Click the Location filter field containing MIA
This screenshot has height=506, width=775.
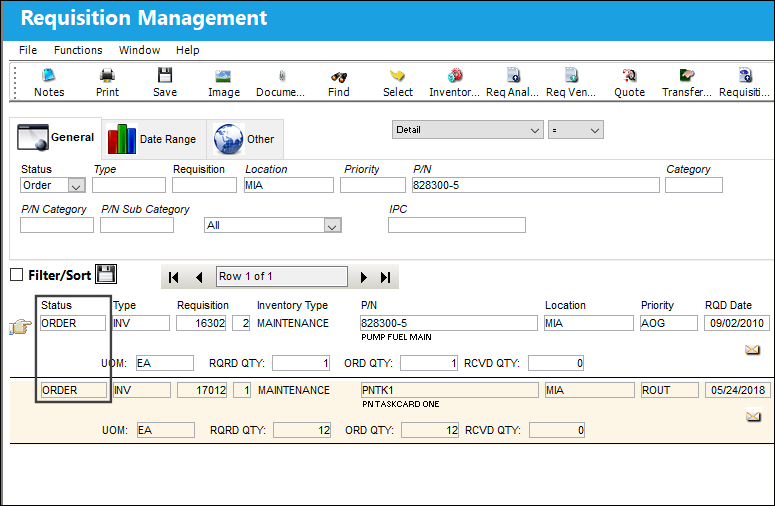pyautogui.click(x=289, y=185)
